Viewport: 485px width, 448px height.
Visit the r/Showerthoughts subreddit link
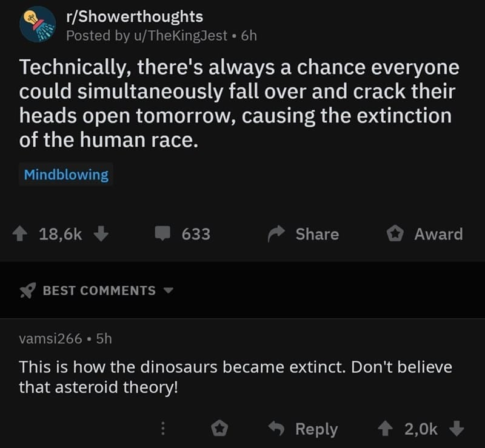(135, 16)
